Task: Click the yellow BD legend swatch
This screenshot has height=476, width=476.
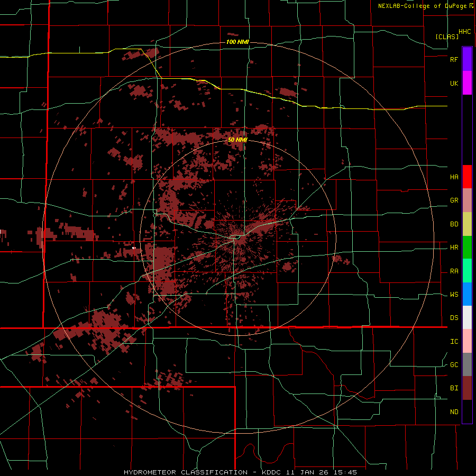Action: [x=467, y=224]
